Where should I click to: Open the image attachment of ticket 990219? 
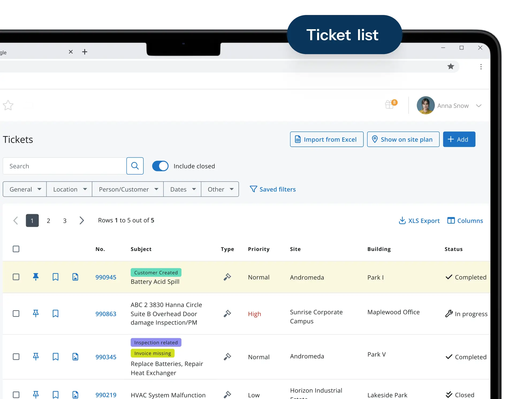[x=75, y=395]
